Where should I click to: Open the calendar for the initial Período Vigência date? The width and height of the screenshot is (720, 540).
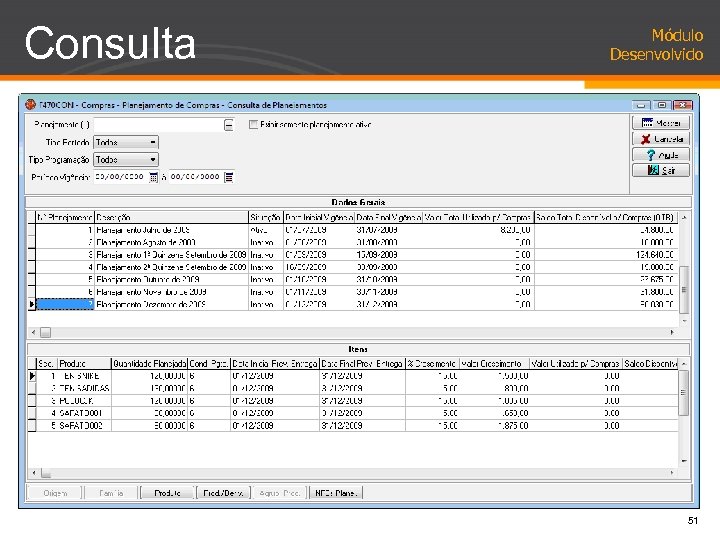(x=154, y=177)
